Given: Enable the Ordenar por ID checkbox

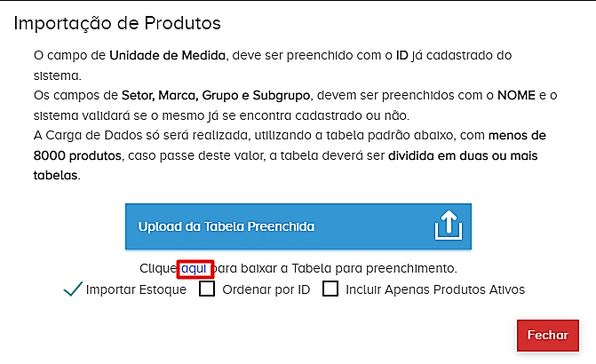Looking at the screenshot, I should [207, 289].
